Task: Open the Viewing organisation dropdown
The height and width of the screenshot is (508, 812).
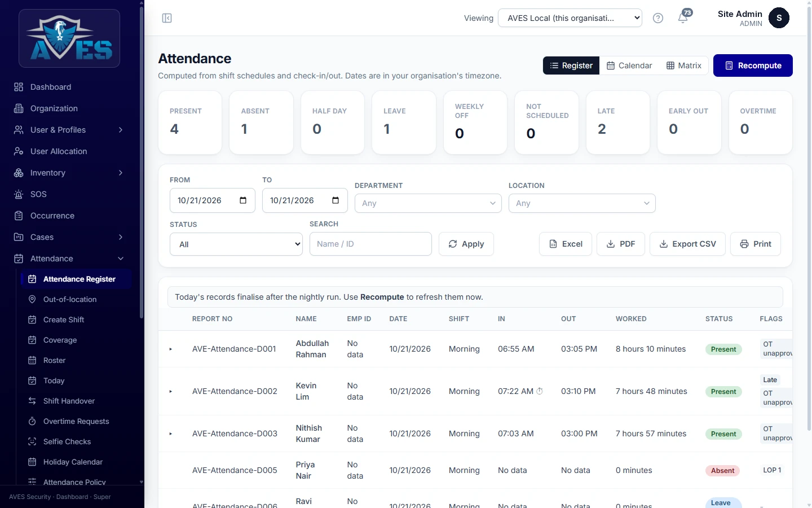Action: pos(570,18)
